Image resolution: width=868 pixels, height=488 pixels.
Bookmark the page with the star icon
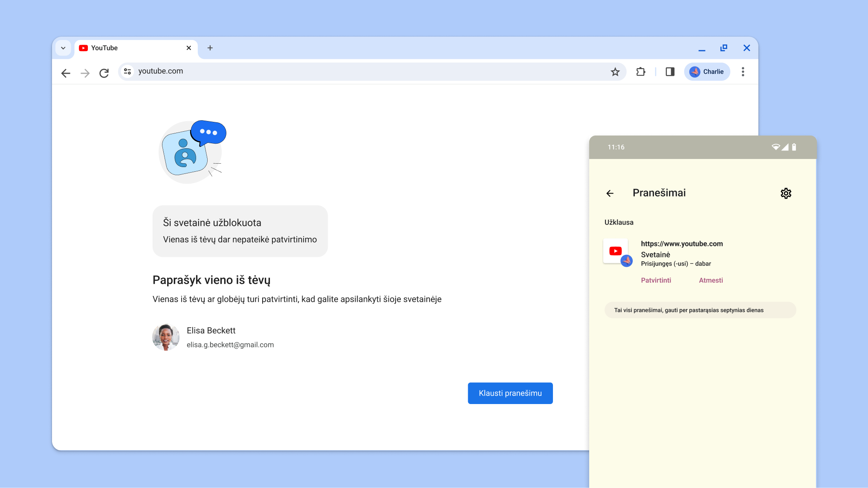[x=615, y=72]
